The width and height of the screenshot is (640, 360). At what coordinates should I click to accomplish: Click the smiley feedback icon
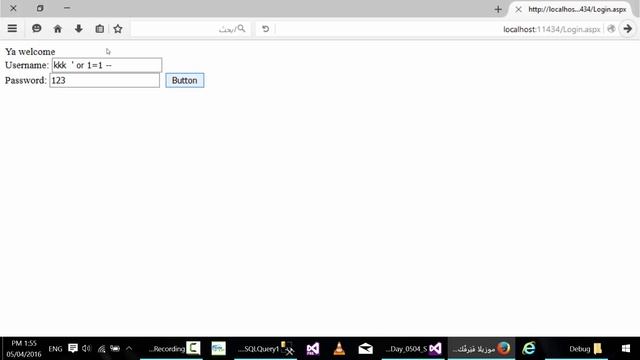[37, 29]
